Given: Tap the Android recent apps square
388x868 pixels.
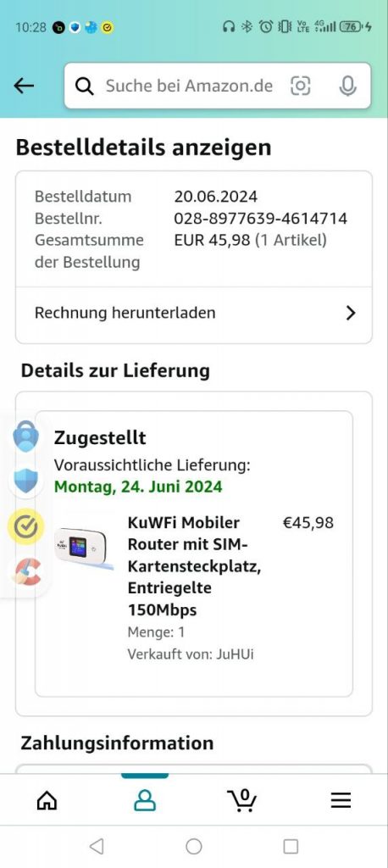Looking at the screenshot, I should 291,846.
